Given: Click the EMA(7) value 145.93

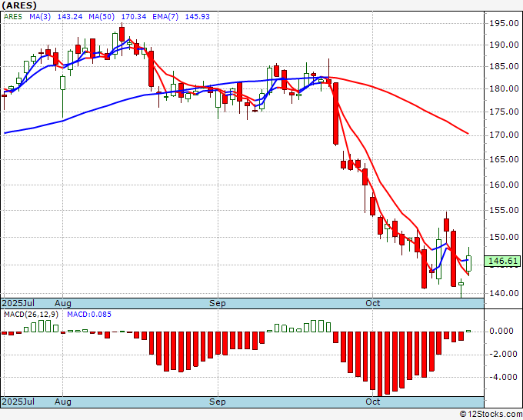Looking at the screenshot, I should coord(197,17).
